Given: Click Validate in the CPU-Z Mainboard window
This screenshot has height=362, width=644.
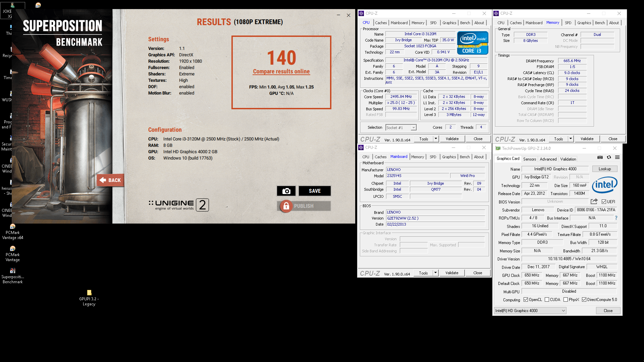Looking at the screenshot, I should [451, 273].
